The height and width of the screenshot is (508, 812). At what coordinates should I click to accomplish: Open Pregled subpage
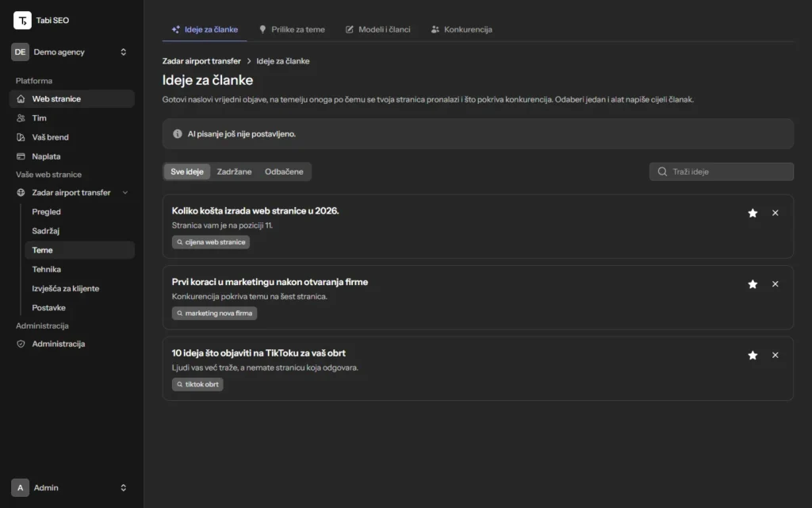pos(79,211)
